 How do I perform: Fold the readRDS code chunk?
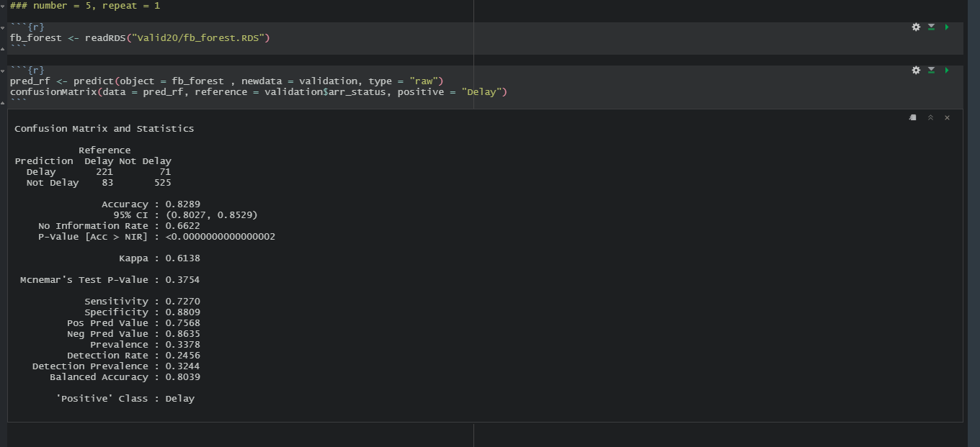4,27
